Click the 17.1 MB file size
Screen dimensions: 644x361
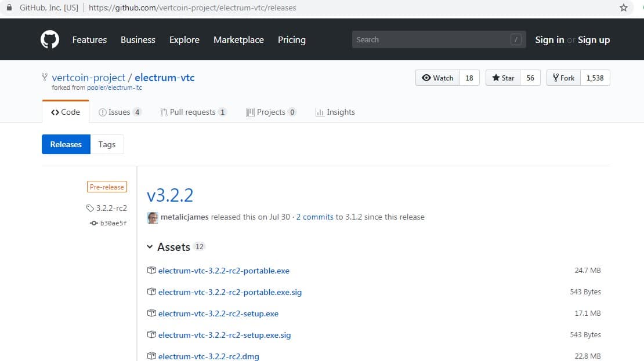point(588,313)
